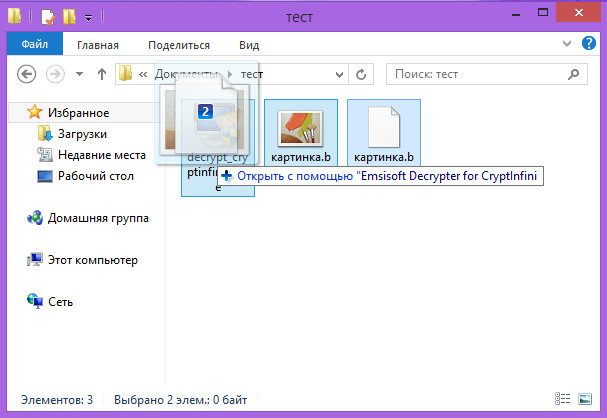Open the Поделиться ribbon tab
This screenshot has height=418, width=607.
click(x=178, y=45)
